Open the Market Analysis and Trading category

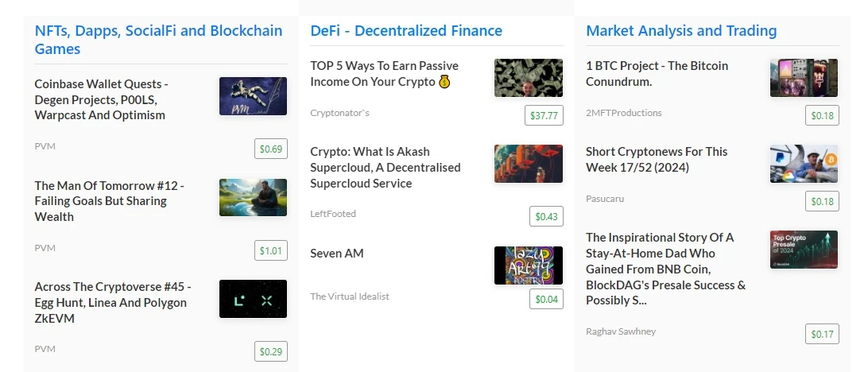pos(681,30)
